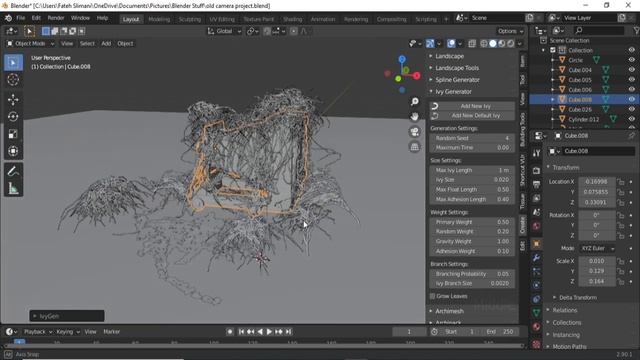The height and width of the screenshot is (360, 640).
Task: Activate the Cursor tool
Action: (x=13, y=80)
